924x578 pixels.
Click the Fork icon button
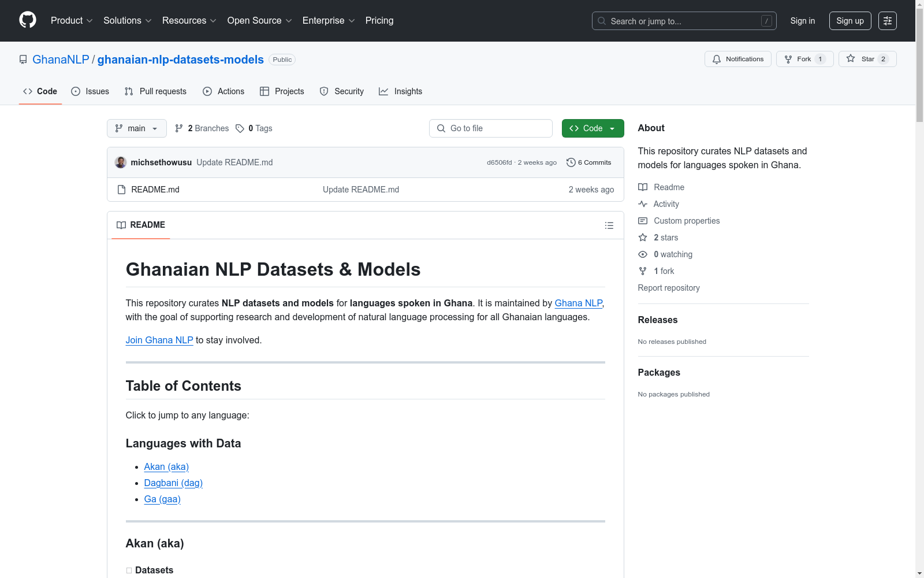788,59
